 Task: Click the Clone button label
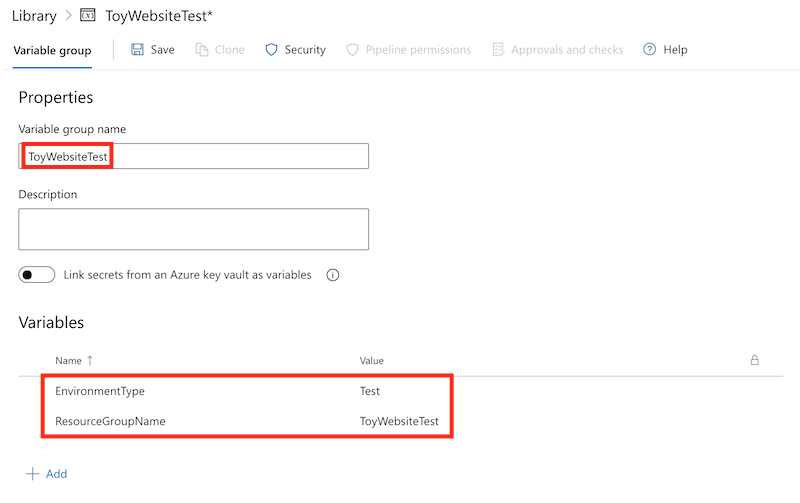pos(230,49)
